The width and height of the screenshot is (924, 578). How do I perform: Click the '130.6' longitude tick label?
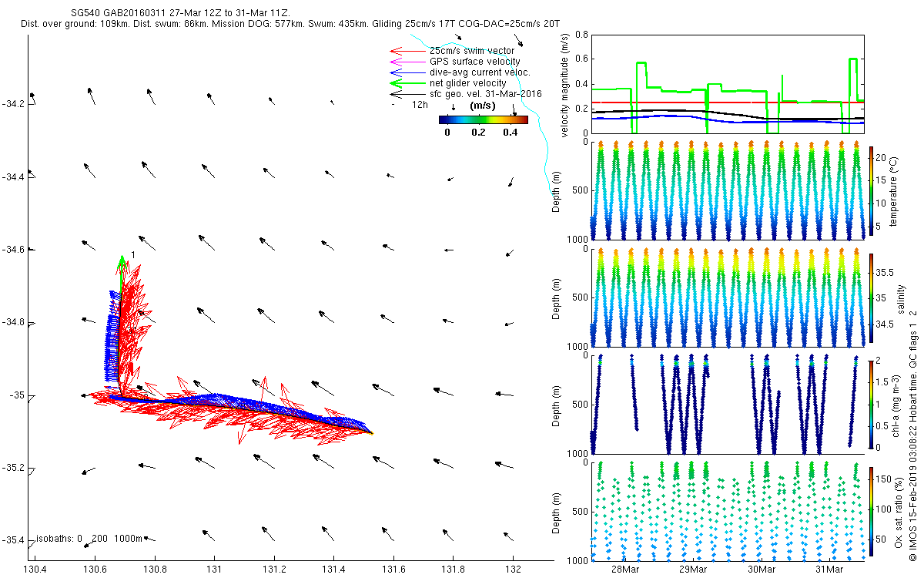(x=95, y=569)
